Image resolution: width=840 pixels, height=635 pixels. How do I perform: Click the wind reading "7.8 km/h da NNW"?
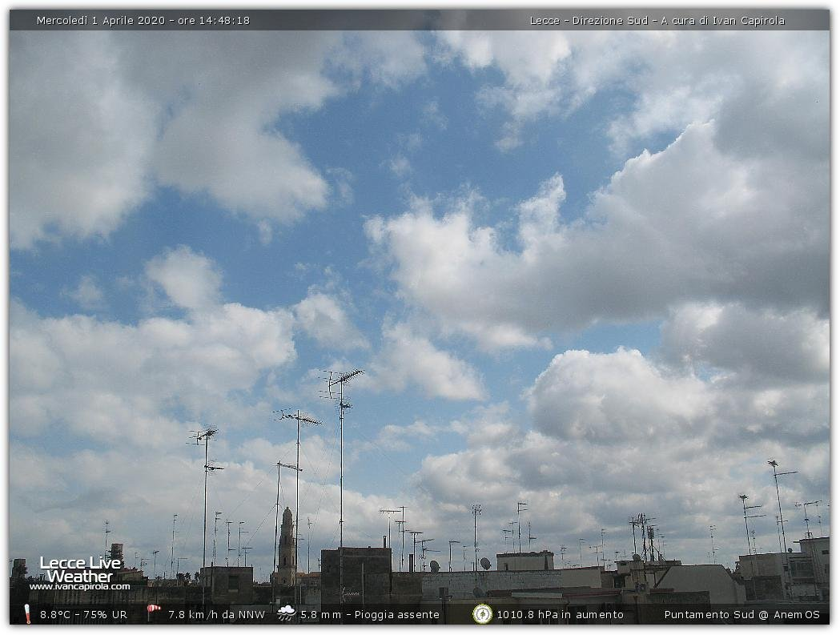(216, 615)
